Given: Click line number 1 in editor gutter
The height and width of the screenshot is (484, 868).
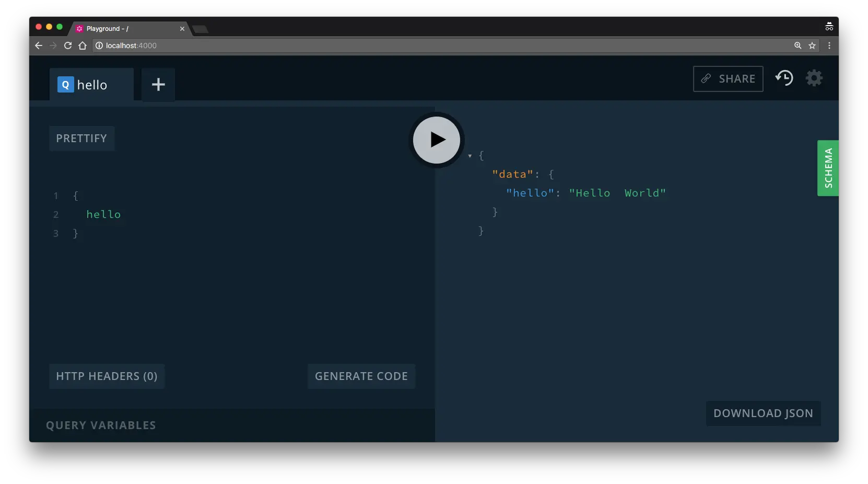Looking at the screenshot, I should coord(56,196).
